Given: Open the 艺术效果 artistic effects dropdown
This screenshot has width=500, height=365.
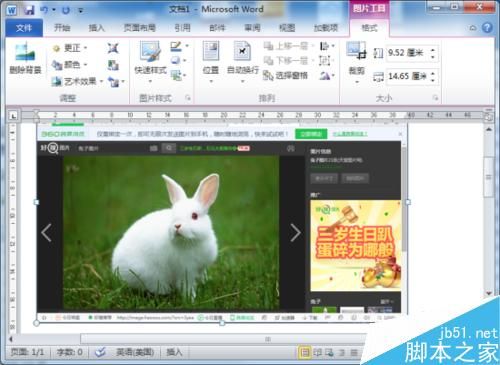Looking at the screenshot, I should coord(77,81).
